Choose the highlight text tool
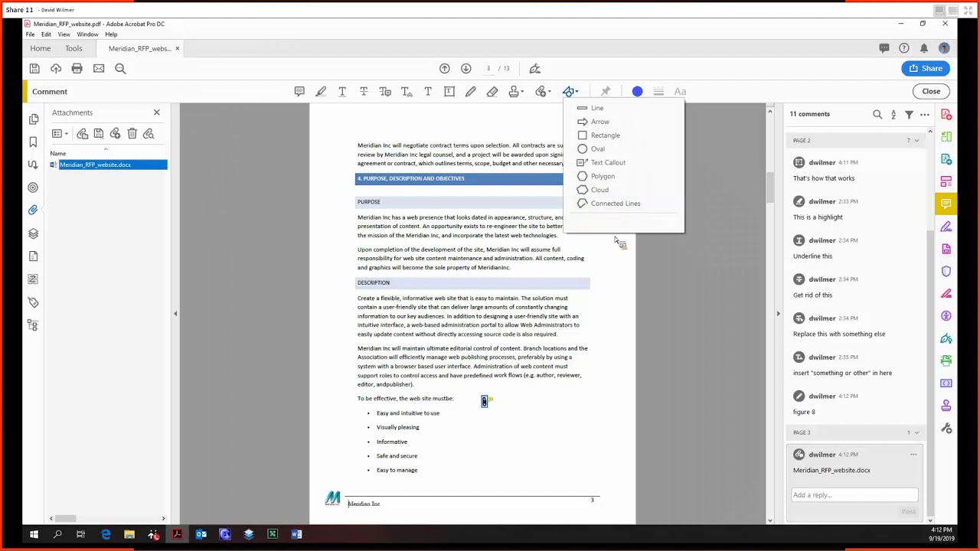Viewport: 980px width, 551px height. [x=321, y=91]
